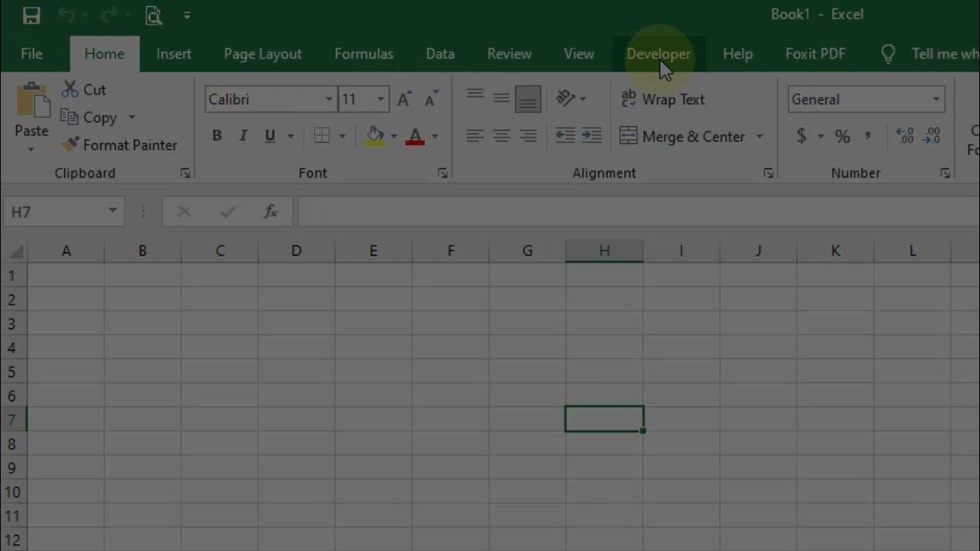This screenshot has width=980, height=551.
Task: Expand the Paste options arrow
Action: (31, 148)
